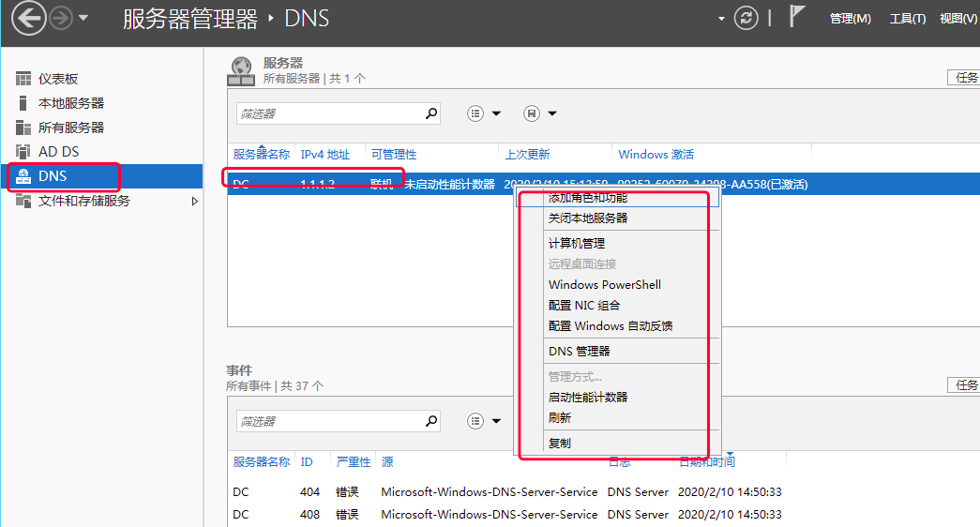Choose 计算机管理 from context menu
This screenshot has height=527, width=980.
[618, 243]
